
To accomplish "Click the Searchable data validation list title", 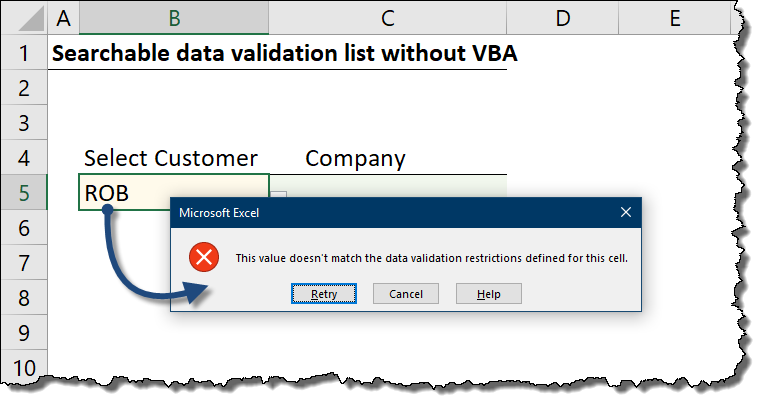I will (x=284, y=54).
